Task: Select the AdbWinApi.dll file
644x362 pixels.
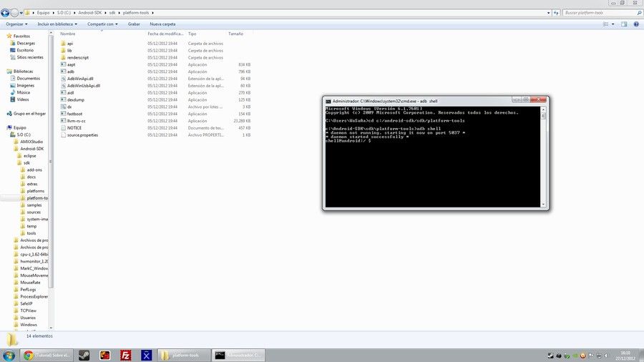Action: (x=80, y=79)
